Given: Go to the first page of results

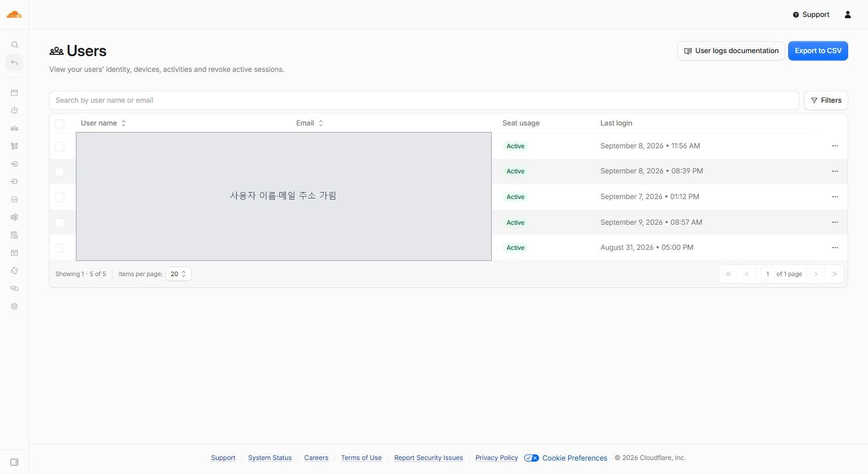Looking at the screenshot, I should coord(728,274).
